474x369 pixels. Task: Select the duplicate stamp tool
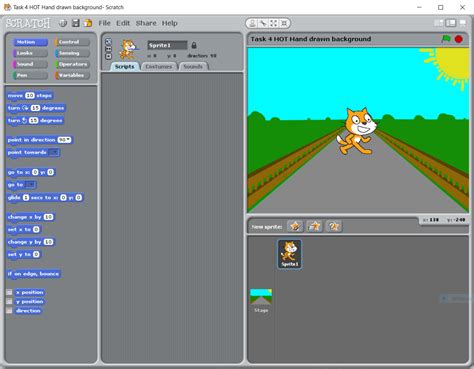click(x=253, y=23)
